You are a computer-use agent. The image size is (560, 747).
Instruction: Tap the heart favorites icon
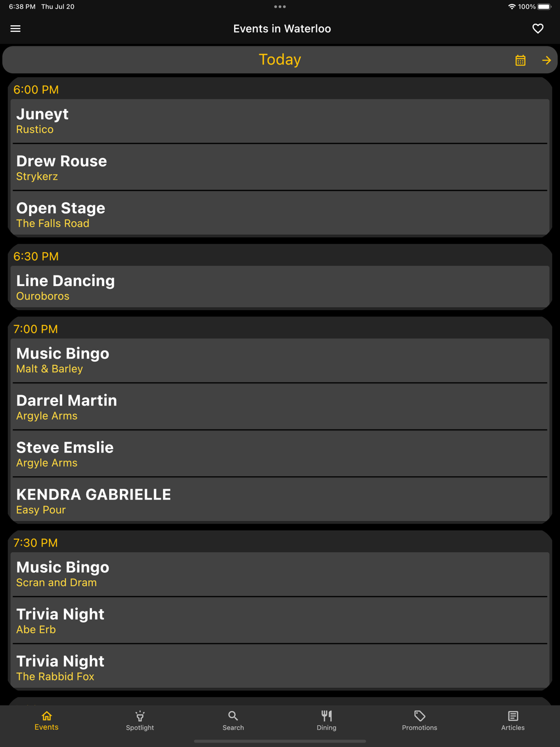[x=538, y=29]
